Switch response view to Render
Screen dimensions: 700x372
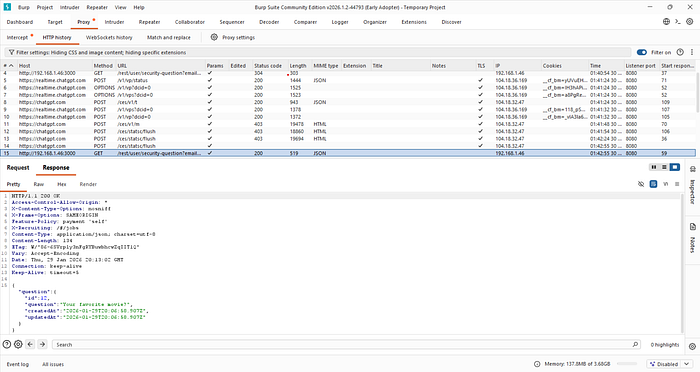click(88, 184)
